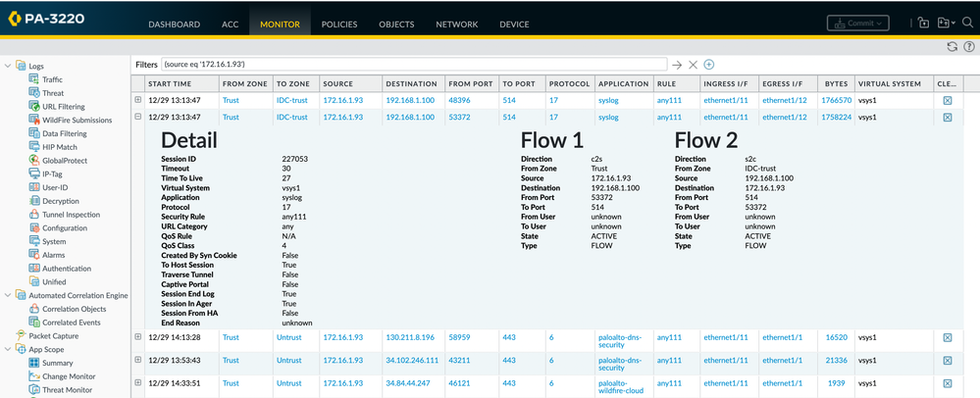Image resolution: width=980 pixels, height=398 pixels.
Task: Clear the filter with the X icon
Action: pos(693,65)
